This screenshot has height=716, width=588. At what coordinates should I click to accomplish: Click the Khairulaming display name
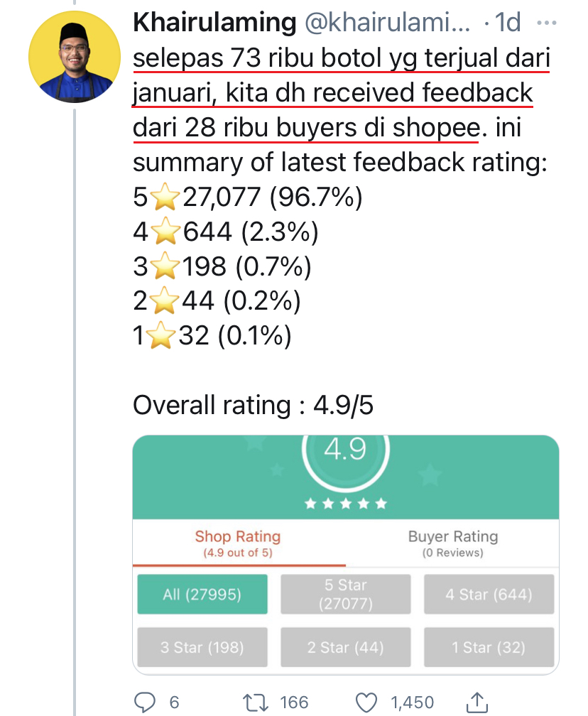pyautogui.click(x=214, y=24)
